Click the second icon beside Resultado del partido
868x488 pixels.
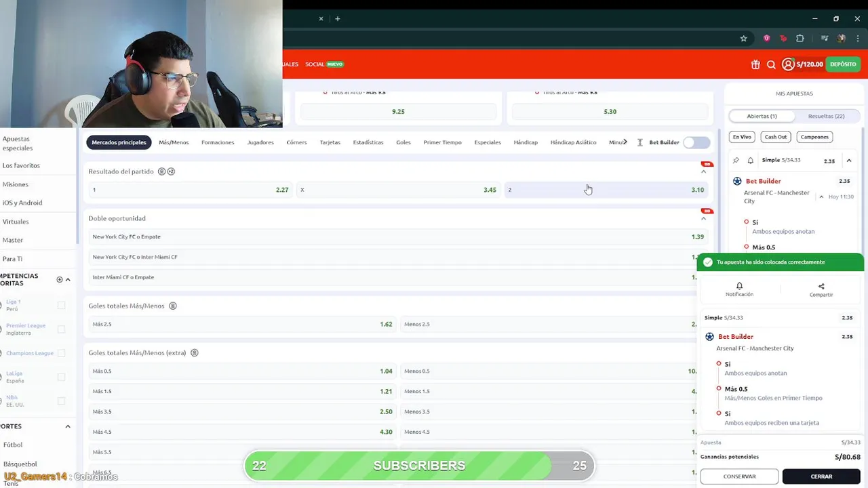(x=171, y=171)
